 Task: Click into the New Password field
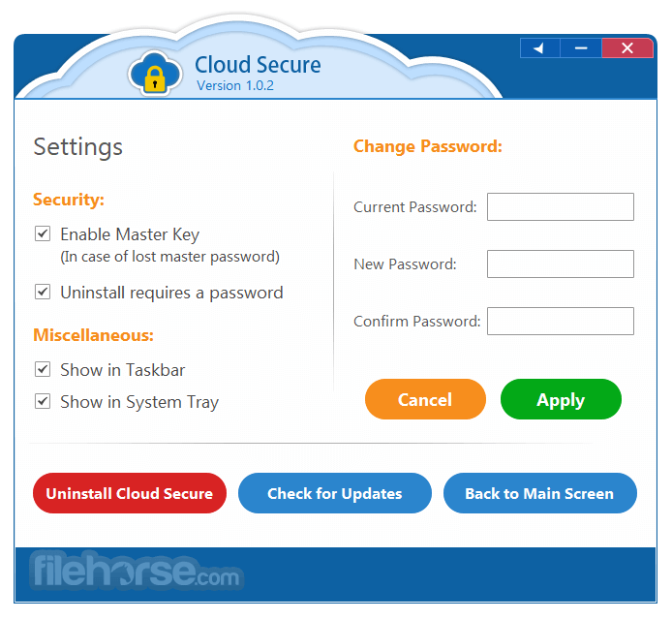click(560, 263)
